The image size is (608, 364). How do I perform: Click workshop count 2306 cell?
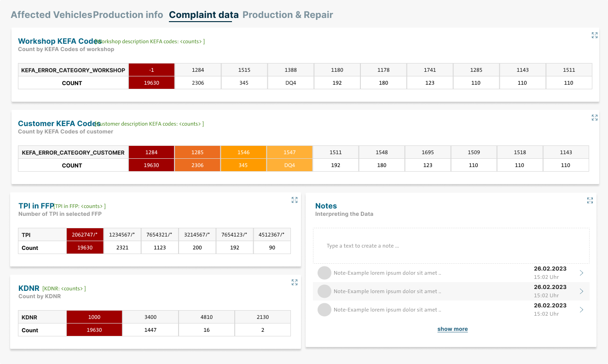(x=198, y=83)
